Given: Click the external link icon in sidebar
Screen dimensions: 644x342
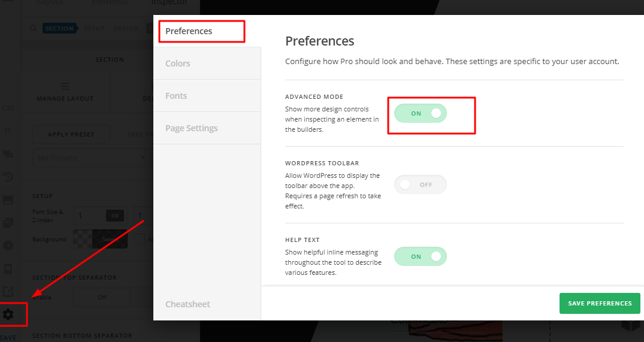Looking at the screenshot, I should pos(8,291).
